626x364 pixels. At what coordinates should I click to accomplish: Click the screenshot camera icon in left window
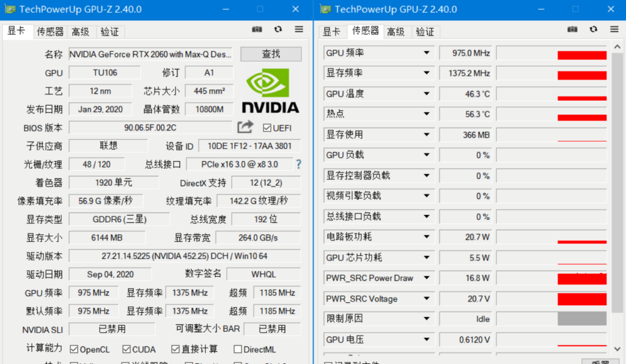coord(257,29)
